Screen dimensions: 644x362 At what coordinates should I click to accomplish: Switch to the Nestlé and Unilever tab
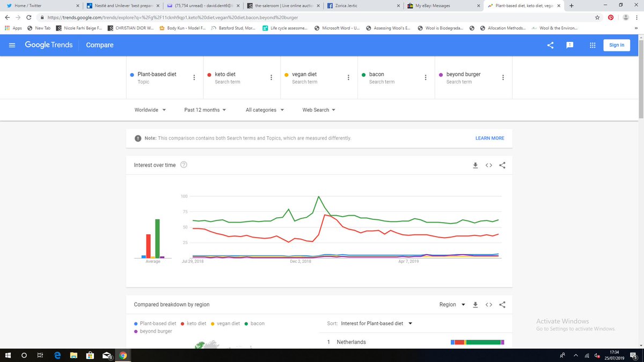pos(122,6)
